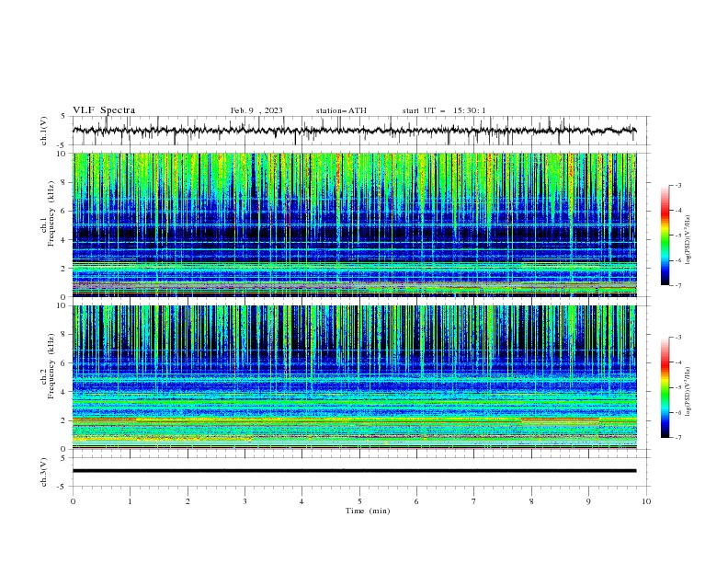Screen dimensions: 728x563
Task: Click the ch.2 PSD color scale bar
Action: [x=665, y=387]
